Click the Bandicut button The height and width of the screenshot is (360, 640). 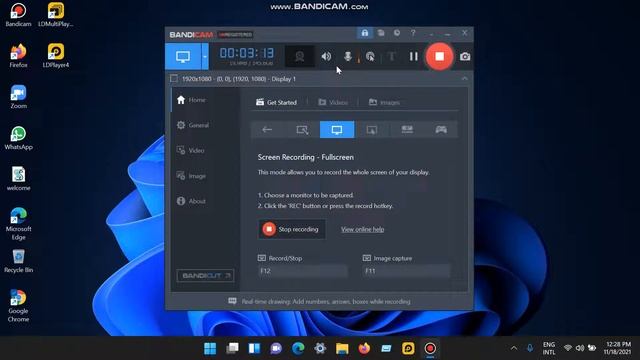pos(205,276)
